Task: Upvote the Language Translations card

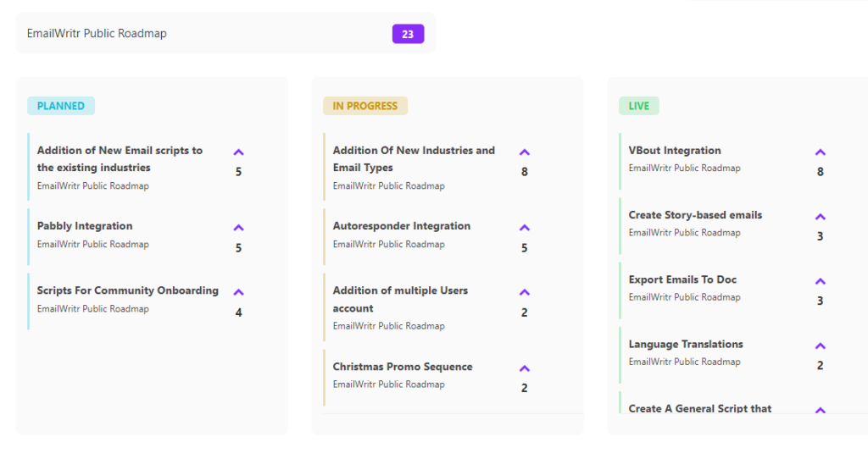Action: tap(821, 346)
